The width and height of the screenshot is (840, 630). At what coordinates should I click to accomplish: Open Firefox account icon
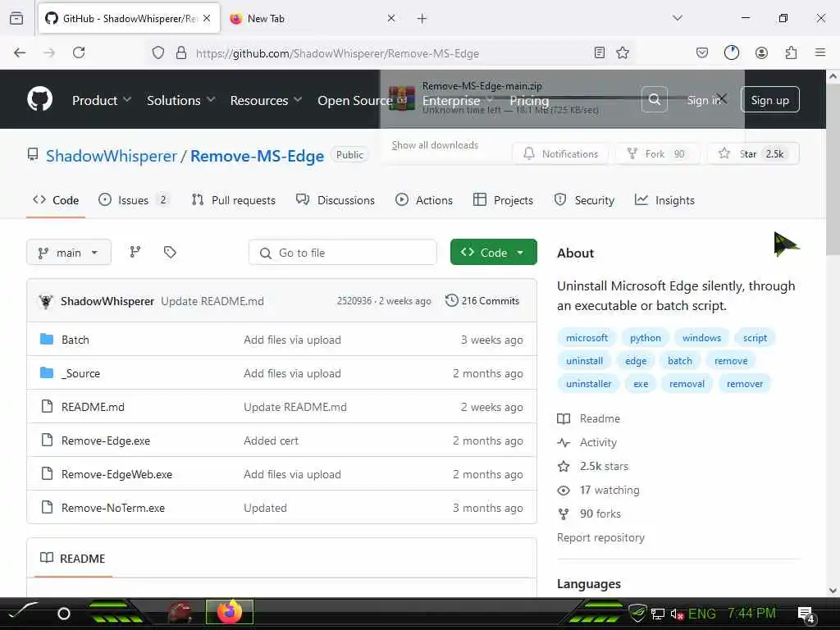click(761, 52)
